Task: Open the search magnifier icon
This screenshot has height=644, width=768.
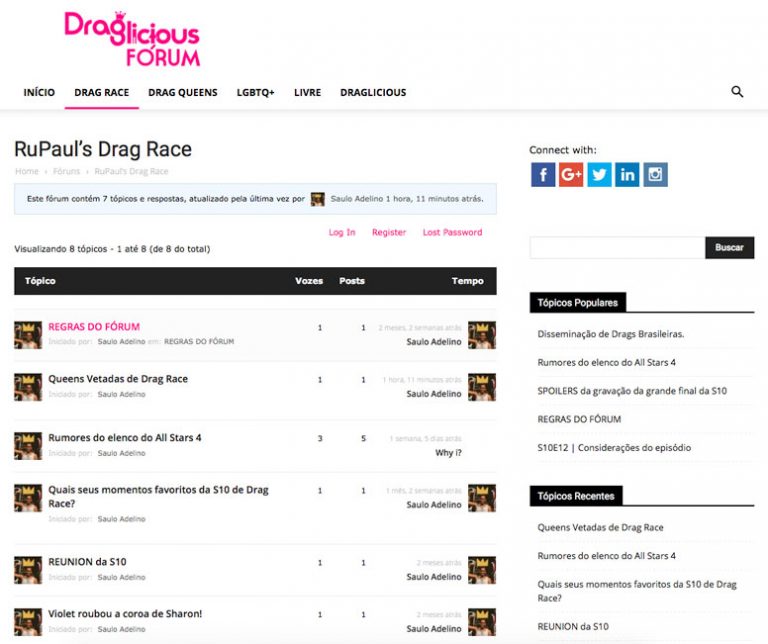Action: (x=737, y=92)
